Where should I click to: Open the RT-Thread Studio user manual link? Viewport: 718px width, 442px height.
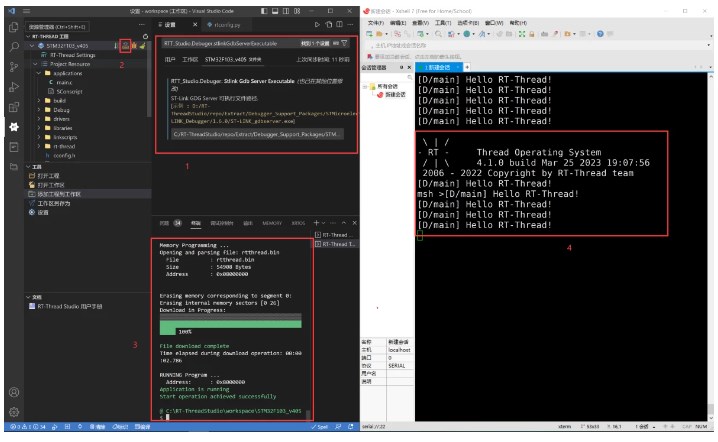[x=70, y=306]
